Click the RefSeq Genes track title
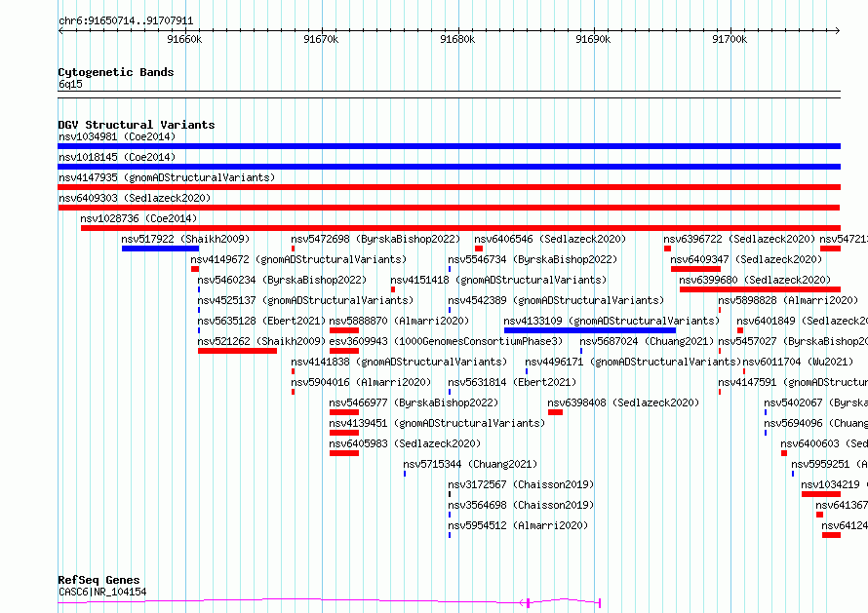This screenshot has width=868, height=613. 99,580
